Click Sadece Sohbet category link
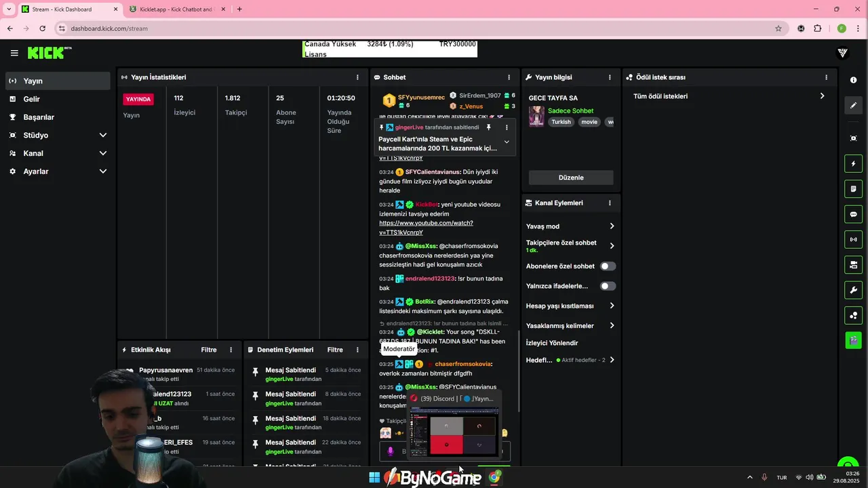Screen dimensions: 868x488 click(x=570, y=110)
